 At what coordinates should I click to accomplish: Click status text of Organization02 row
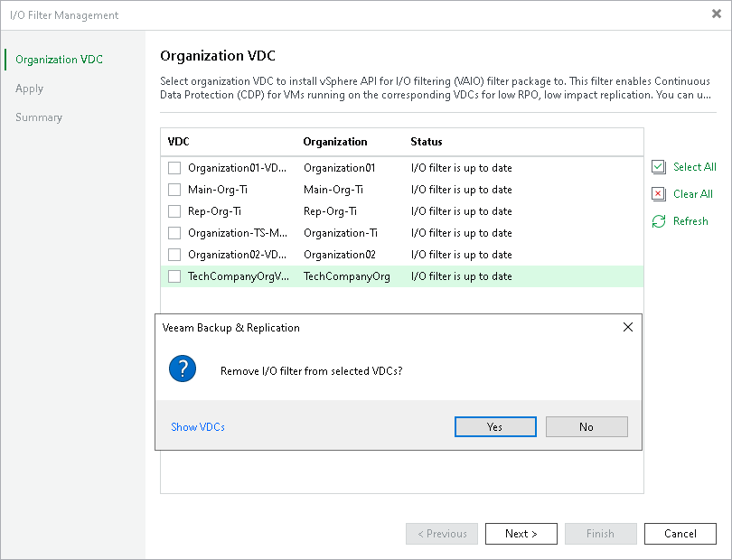(462, 255)
